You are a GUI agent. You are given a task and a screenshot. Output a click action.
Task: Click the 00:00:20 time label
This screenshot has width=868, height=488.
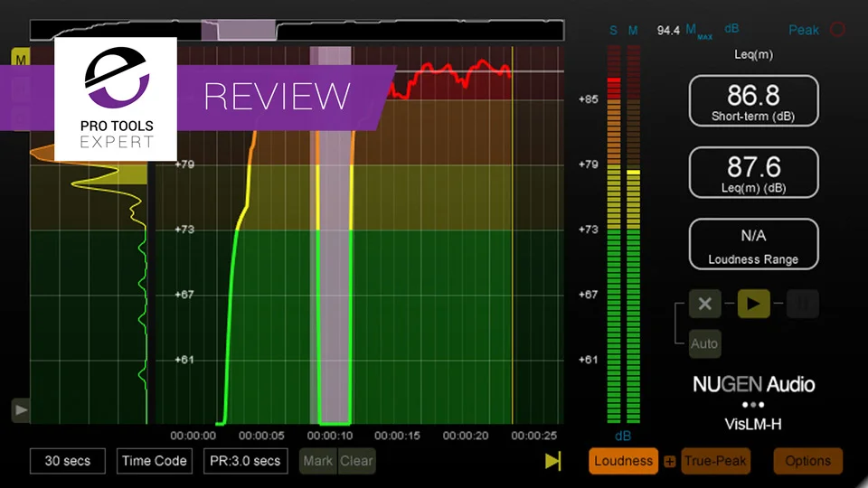[x=466, y=436]
